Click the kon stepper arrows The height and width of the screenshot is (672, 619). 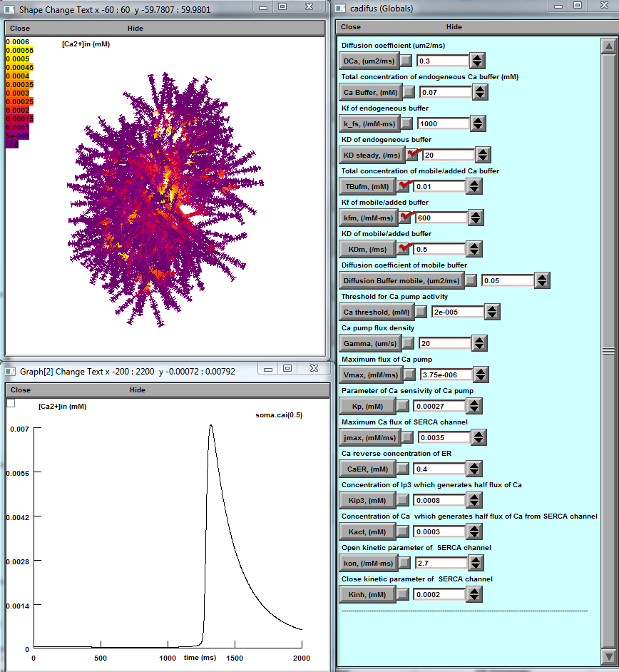coord(477,564)
